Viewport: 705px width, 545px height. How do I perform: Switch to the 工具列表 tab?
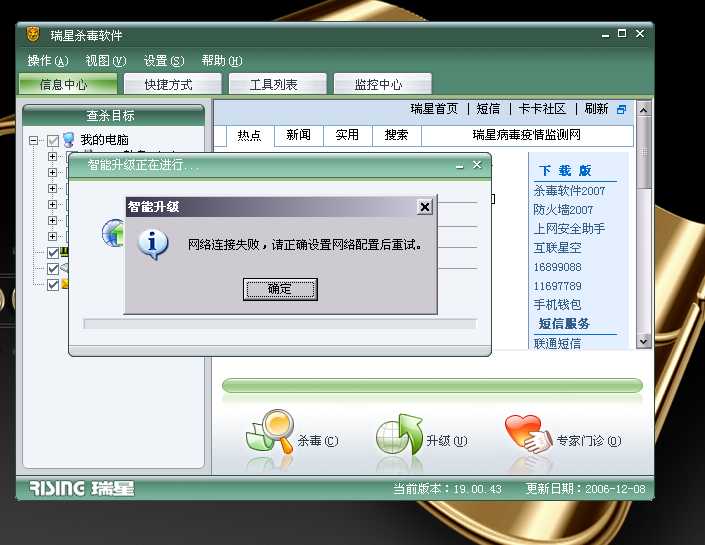click(x=277, y=84)
